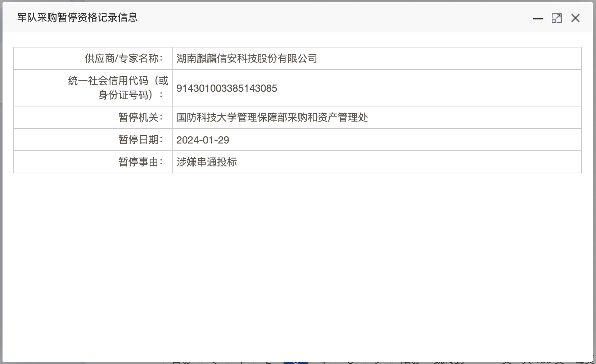Click the label 供应商/专家名称
596x364 pixels.
pyautogui.click(x=123, y=58)
